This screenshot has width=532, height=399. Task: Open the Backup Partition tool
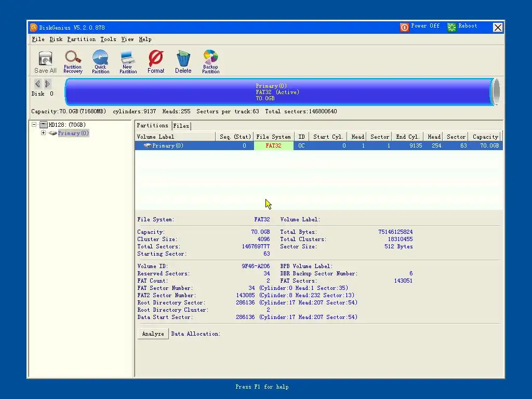pos(211,62)
